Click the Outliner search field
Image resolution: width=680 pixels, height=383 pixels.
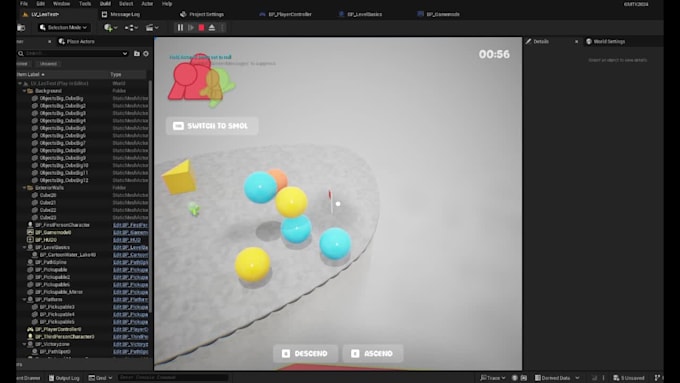72,53
